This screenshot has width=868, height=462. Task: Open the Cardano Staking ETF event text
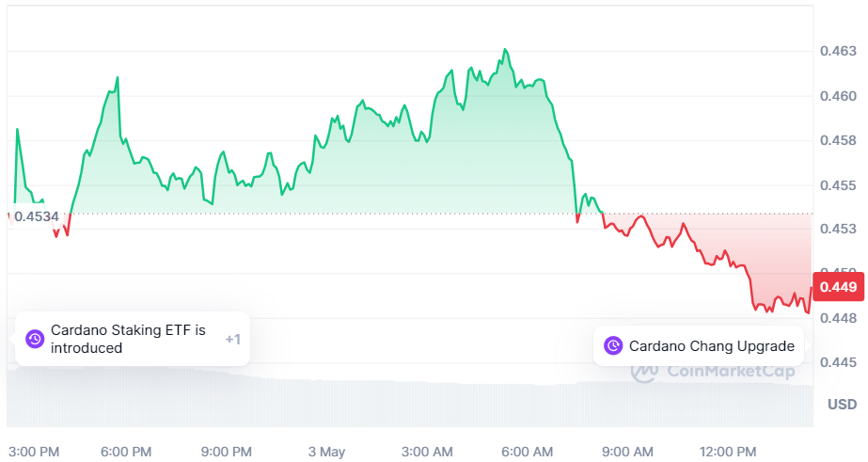click(x=128, y=339)
